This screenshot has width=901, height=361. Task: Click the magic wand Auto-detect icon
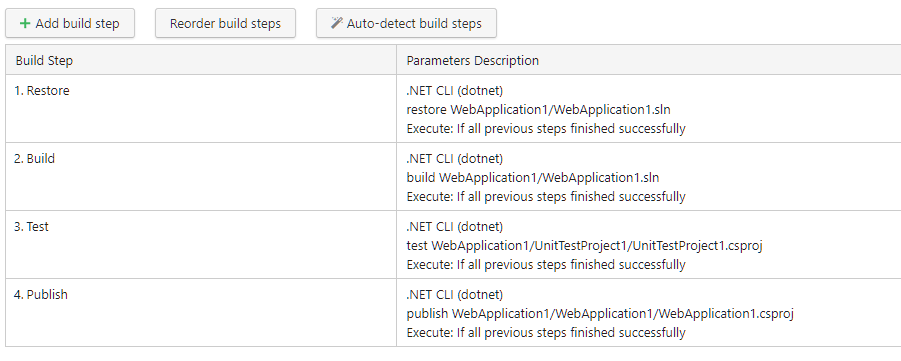[x=337, y=23]
